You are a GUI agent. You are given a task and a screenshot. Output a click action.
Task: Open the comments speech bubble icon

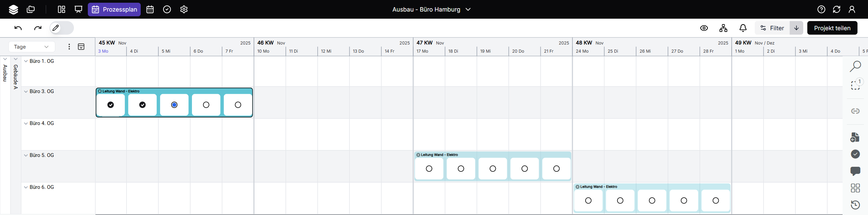[855, 171]
